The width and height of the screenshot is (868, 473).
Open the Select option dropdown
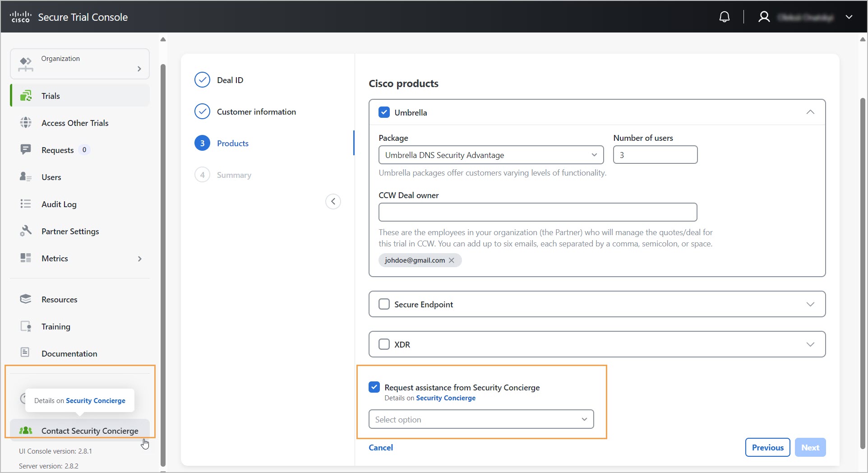pyautogui.click(x=481, y=419)
